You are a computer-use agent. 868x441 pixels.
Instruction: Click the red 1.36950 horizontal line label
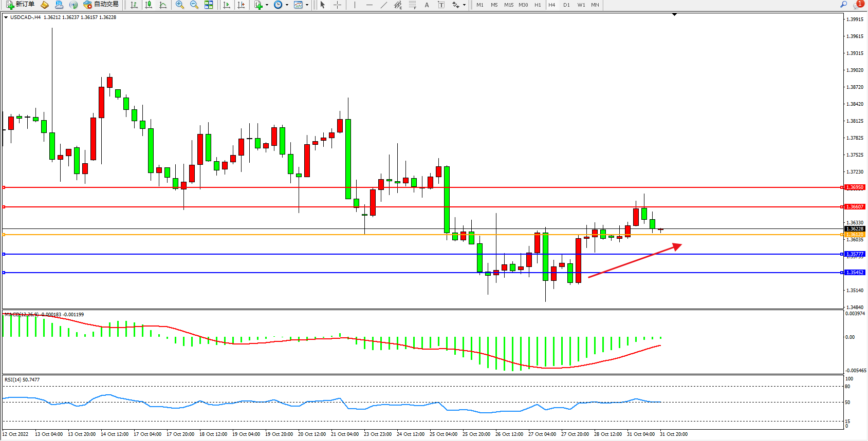pos(855,187)
